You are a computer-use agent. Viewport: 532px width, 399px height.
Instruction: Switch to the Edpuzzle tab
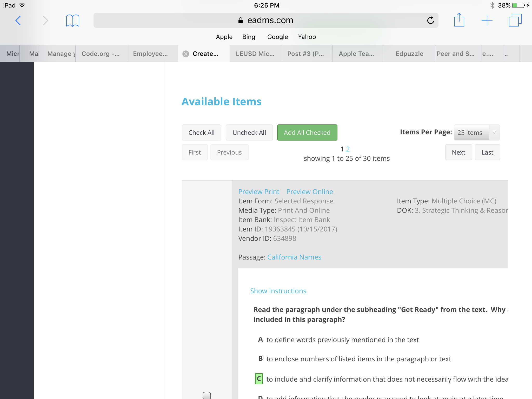(x=409, y=54)
